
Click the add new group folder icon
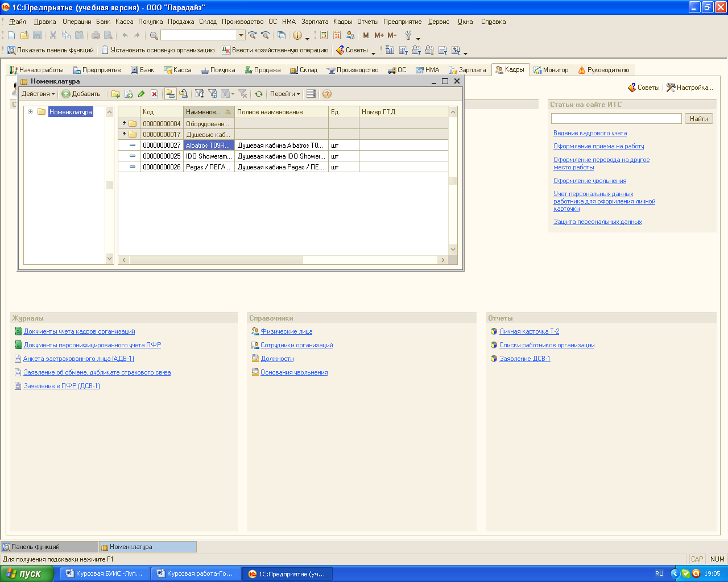[x=115, y=94]
